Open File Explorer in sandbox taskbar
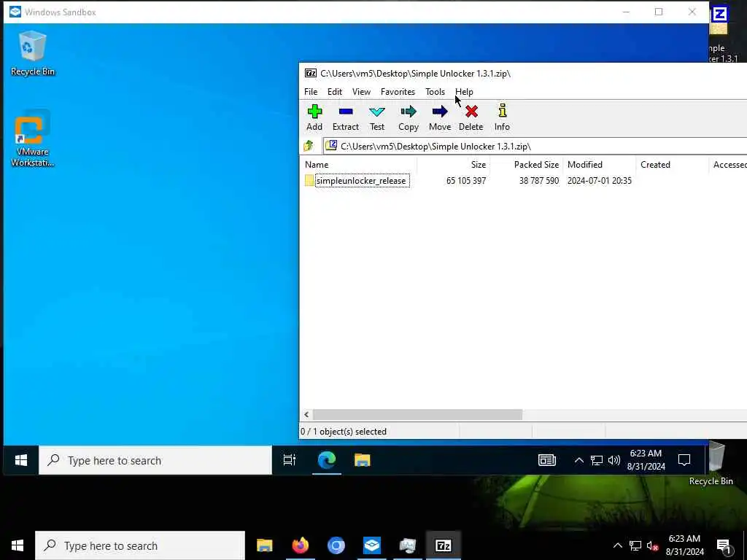 362,460
